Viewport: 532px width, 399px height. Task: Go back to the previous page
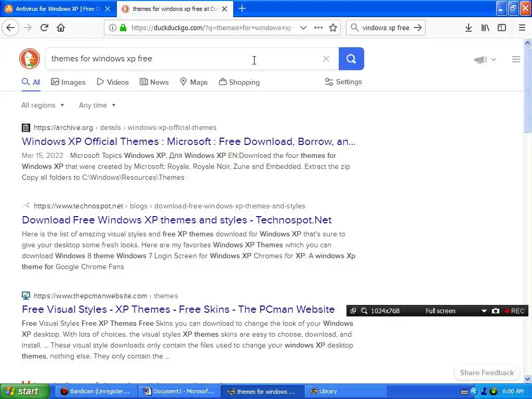coord(10,28)
